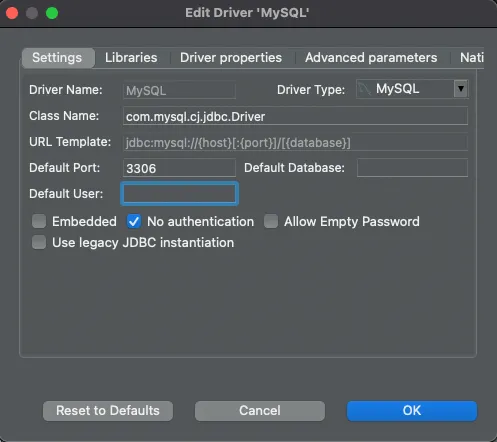The height and width of the screenshot is (442, 497).
Task: Click the 'Default User:' label
Action: pos(66,194)
